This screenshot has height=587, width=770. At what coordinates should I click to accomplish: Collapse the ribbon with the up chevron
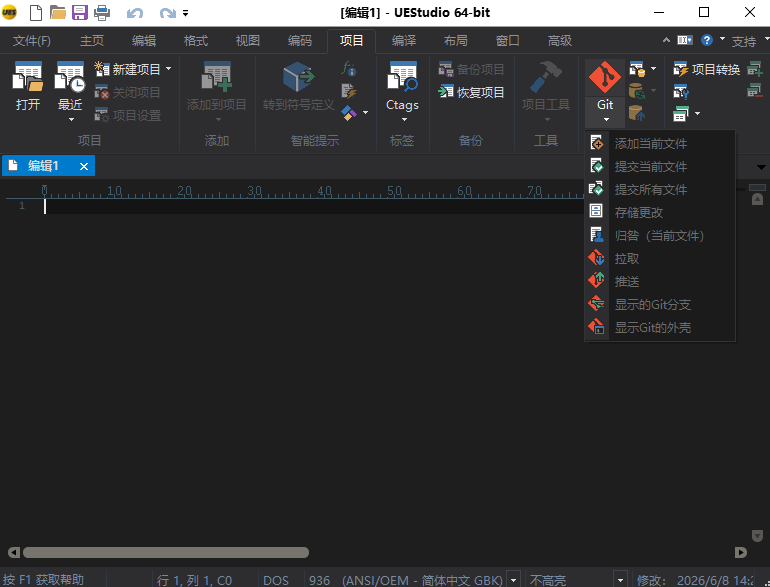(x=666, y=40)
